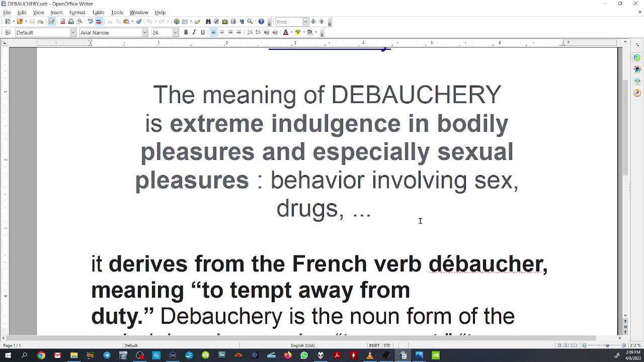The height and width of the screenshot is (362, 644).
Task: Toggle Bold formatting
Action: coord(186,33)
